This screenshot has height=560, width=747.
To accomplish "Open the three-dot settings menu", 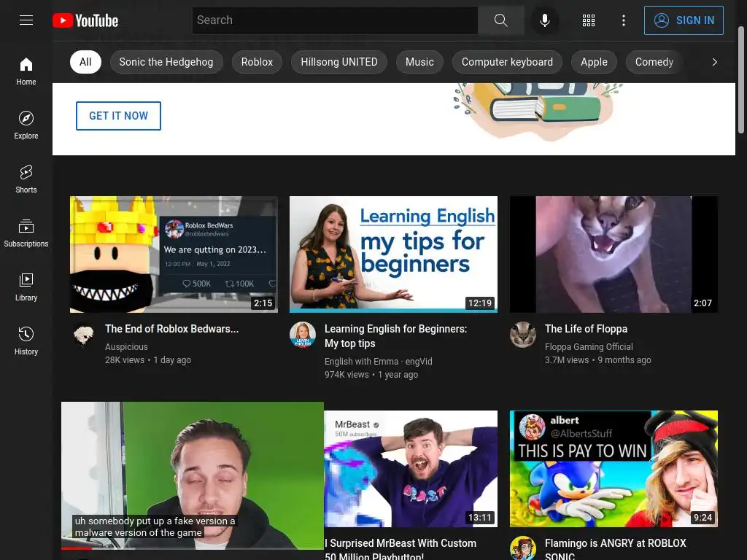I will pyautogui.click(x=623, y=20).
